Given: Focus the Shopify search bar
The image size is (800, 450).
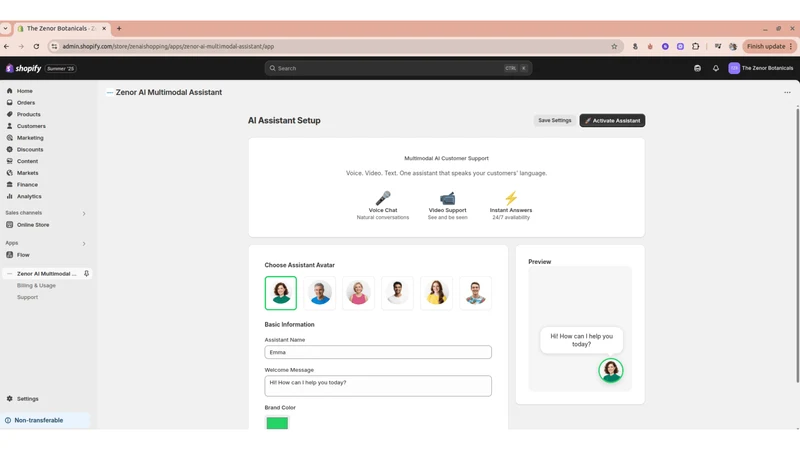Looking at the screenshot, I should (x=398, y=68).
